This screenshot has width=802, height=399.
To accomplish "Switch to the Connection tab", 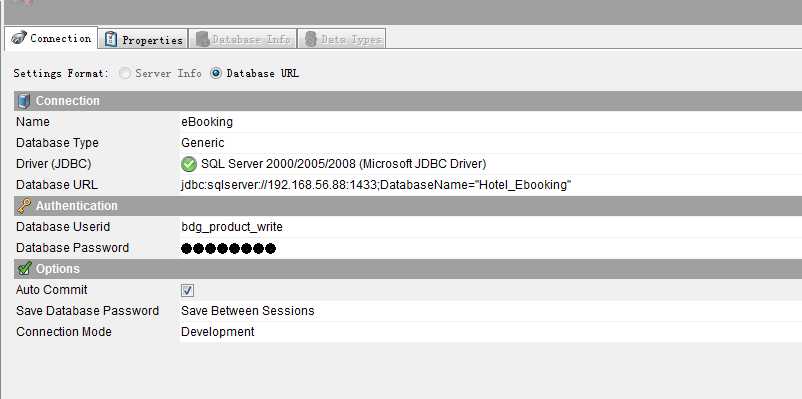I will (x=51, y=38).
